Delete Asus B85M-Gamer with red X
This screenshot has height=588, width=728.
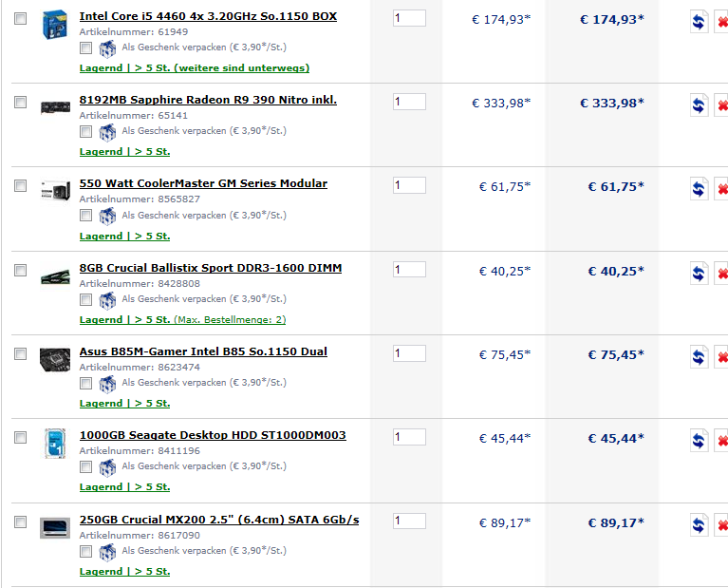point(721,357)
